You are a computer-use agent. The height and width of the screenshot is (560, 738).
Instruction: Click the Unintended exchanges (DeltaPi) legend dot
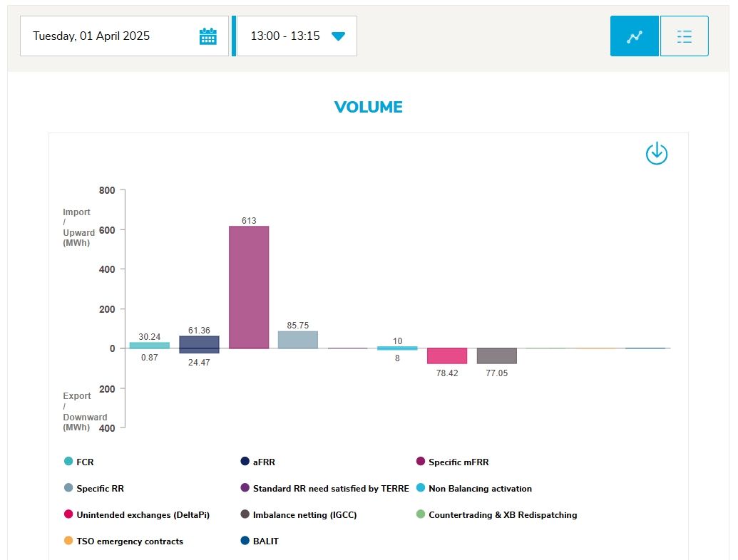click(68, 514)
